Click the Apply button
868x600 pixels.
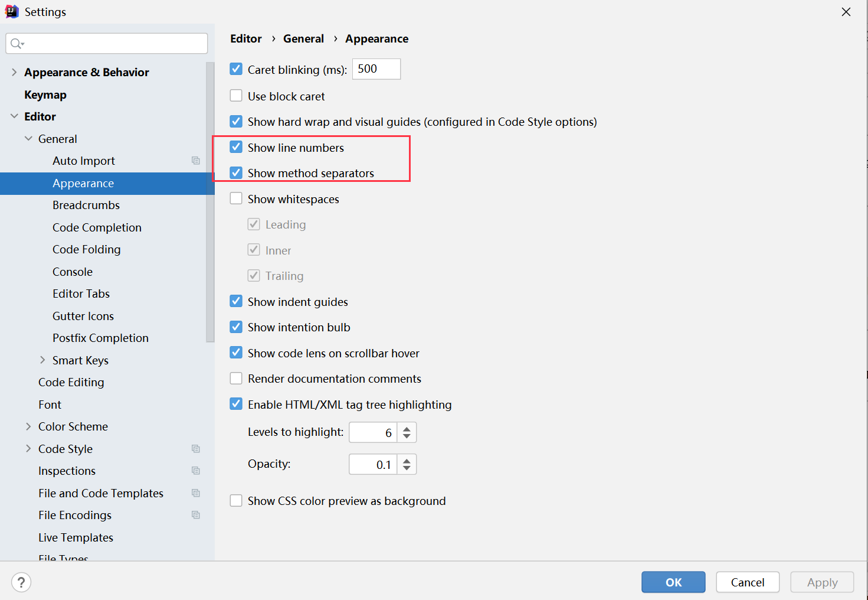(822, 582)
